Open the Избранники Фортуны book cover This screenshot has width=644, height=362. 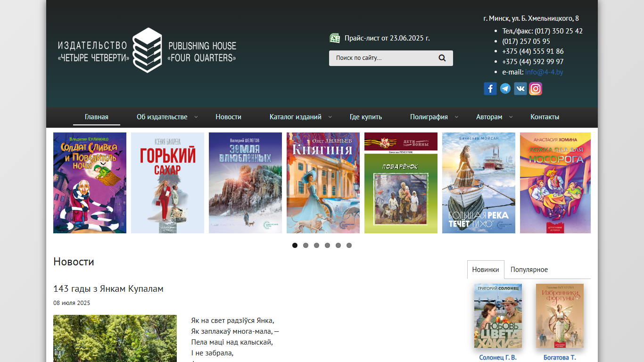click(x=560, y=316)
